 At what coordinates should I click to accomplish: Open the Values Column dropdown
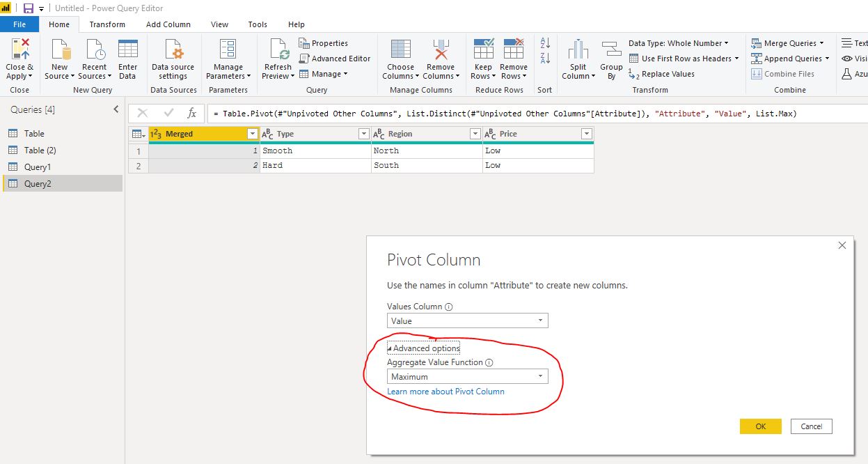pos(468,320)
